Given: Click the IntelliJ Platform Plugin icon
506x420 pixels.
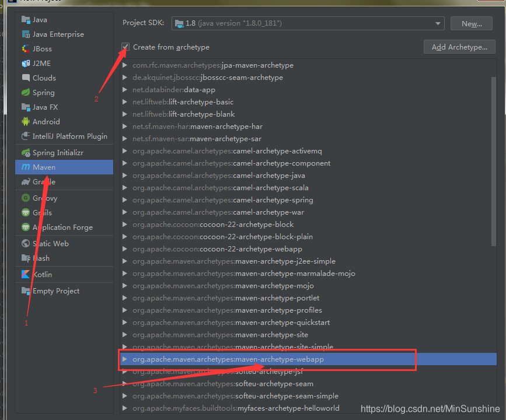Looking at the screenshot, I should coord(26,136).
